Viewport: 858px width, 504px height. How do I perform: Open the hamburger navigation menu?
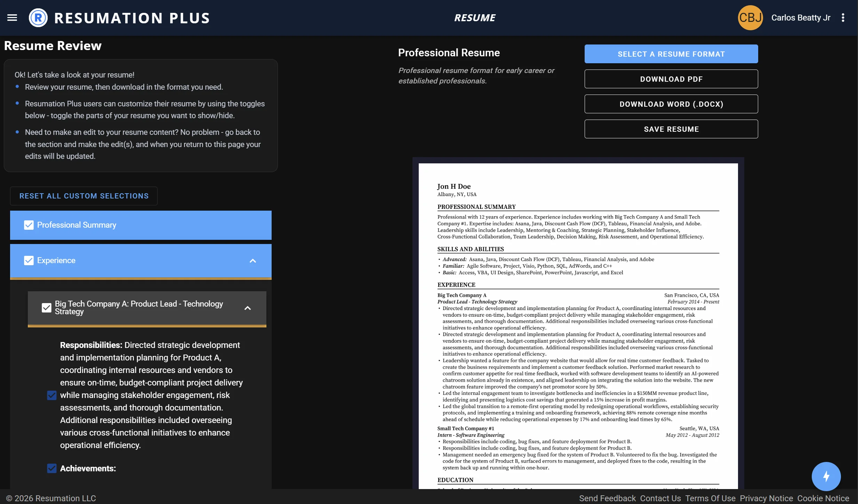pyautogui.click(x=12, y=18)
